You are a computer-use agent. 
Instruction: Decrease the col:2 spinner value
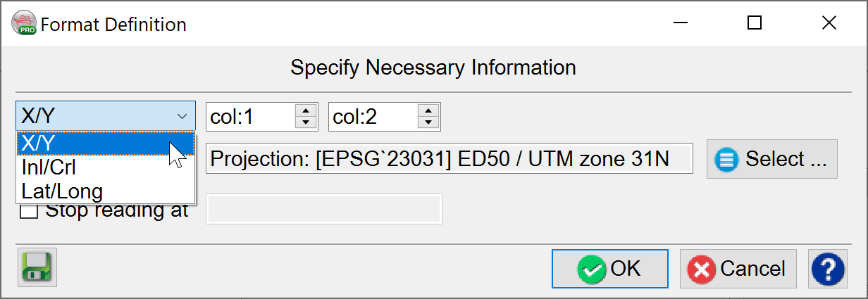(428, 122)
